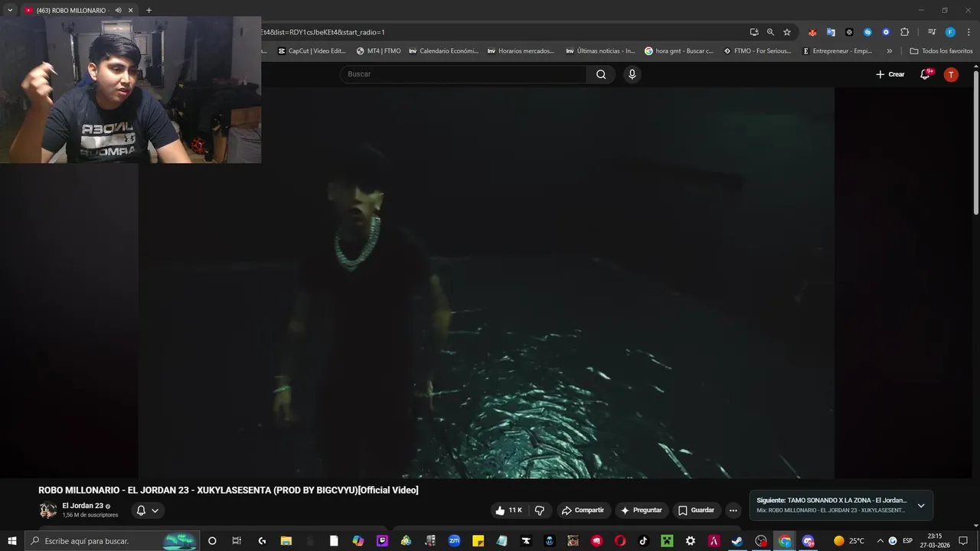Image resolution: width=980 pixels, height=551 pixels.
Task: Switch to Google Chrome on taskbar
Action: (785, 541)
